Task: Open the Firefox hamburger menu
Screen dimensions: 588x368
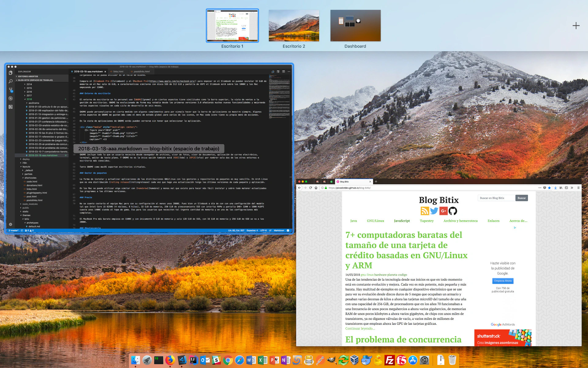Action: 578,188
